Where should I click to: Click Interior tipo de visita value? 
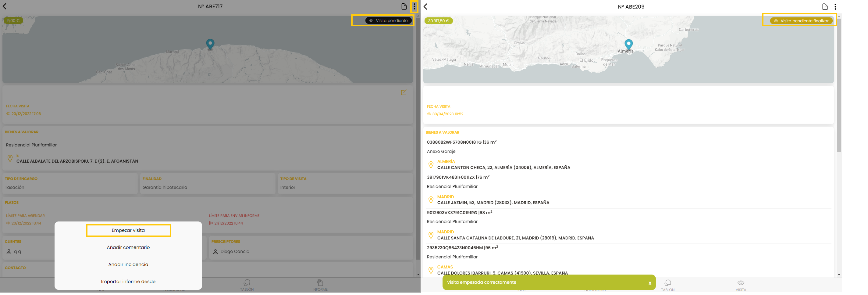coord(288,187)
